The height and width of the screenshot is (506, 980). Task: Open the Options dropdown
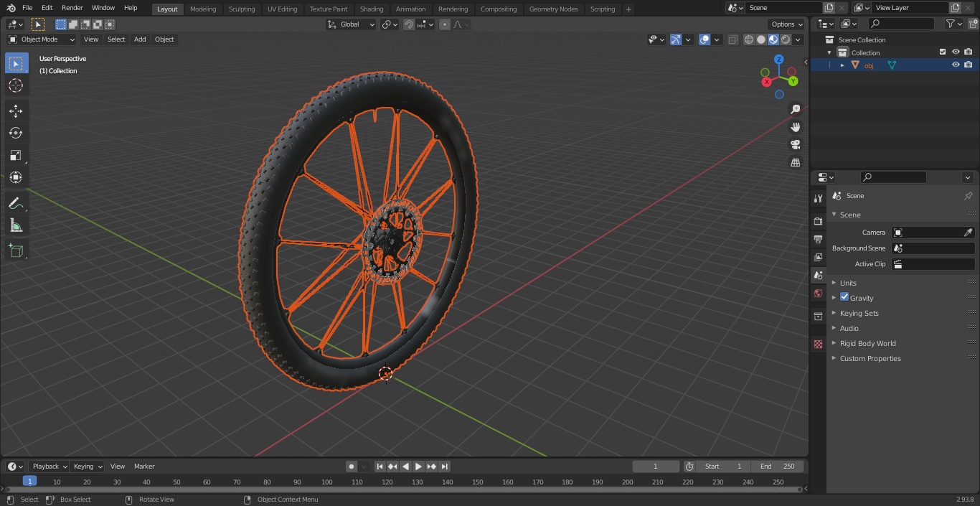coord(787,24)
